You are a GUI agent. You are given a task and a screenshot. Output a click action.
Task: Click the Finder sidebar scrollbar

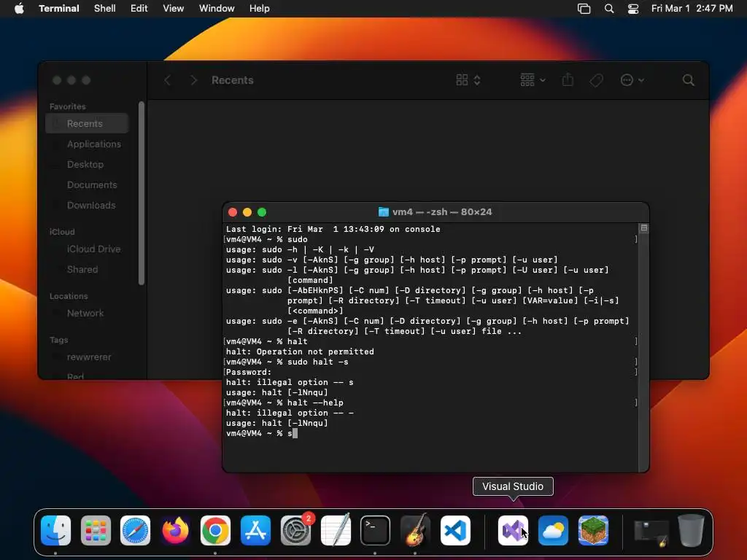141,193
